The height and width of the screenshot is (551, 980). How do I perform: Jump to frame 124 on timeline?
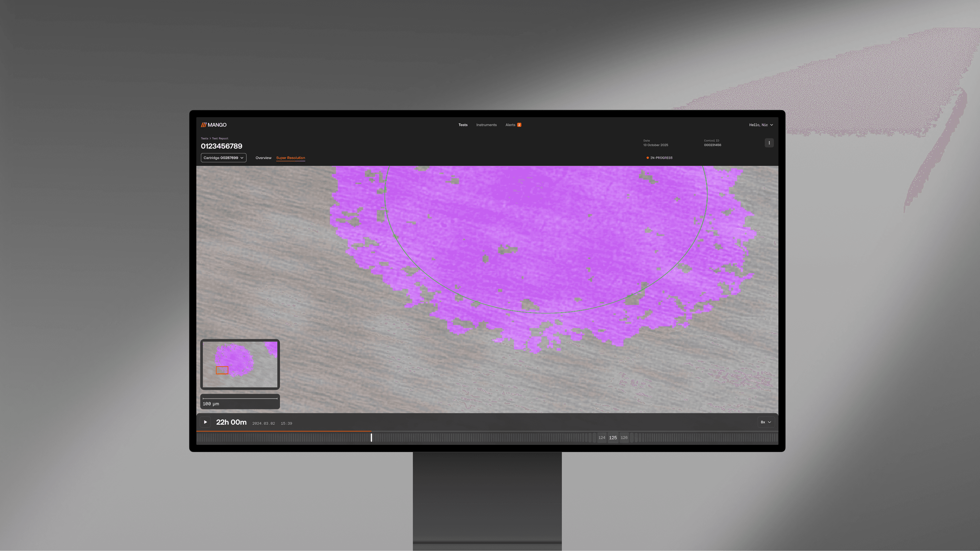(x=601, y=438)
